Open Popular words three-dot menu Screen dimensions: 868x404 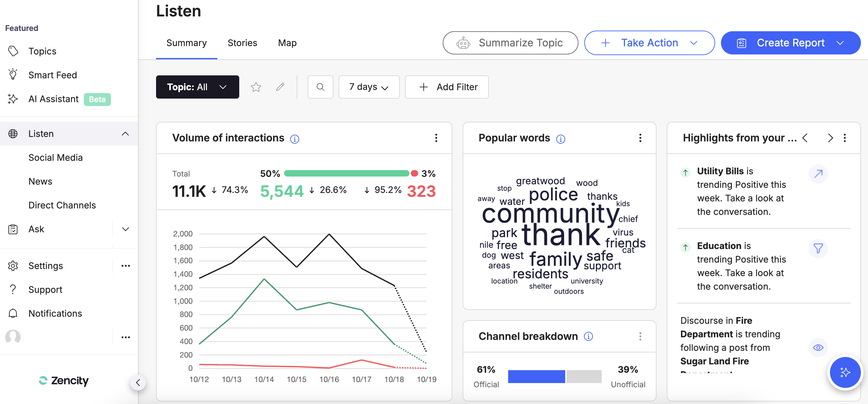pyautogui.click(x=640, y=138)
